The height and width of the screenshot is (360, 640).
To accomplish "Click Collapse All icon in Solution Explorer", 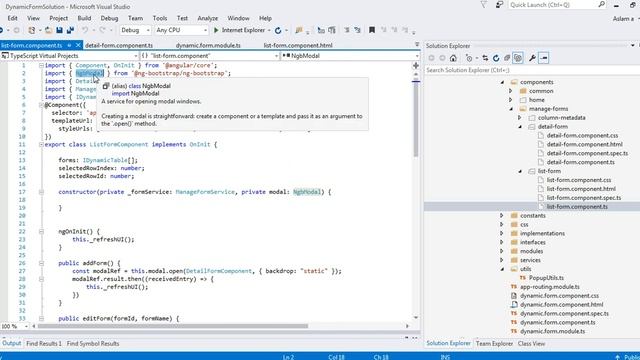I will (x=507, y=58).
